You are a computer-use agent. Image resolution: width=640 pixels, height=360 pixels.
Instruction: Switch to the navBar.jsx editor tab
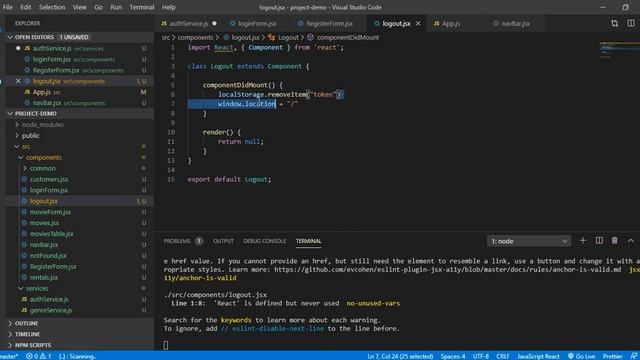point(515,23)
